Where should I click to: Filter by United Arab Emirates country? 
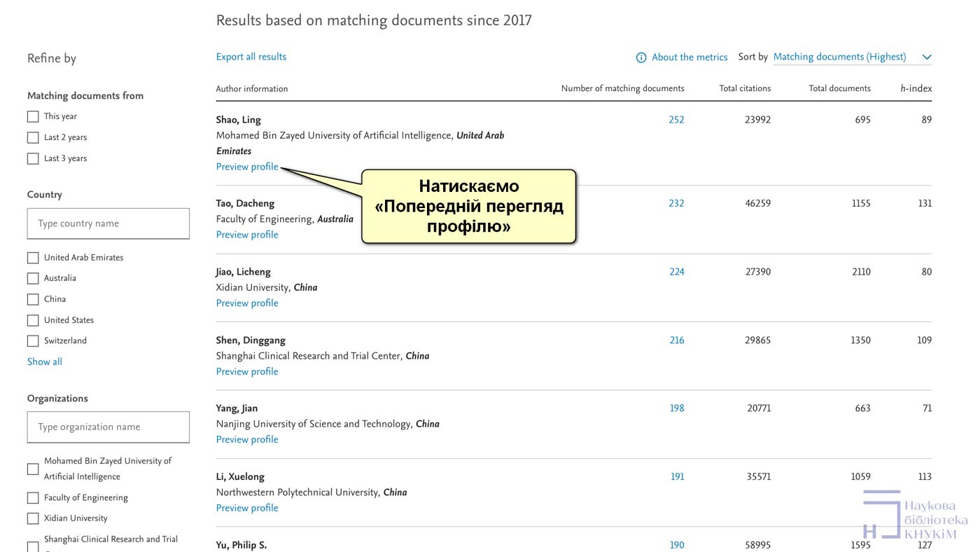(x=33, y=258)
